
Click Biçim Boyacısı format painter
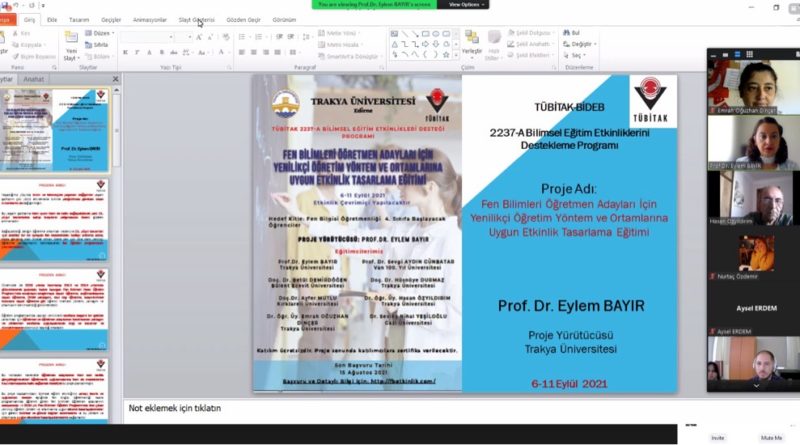tap(34, 57)
